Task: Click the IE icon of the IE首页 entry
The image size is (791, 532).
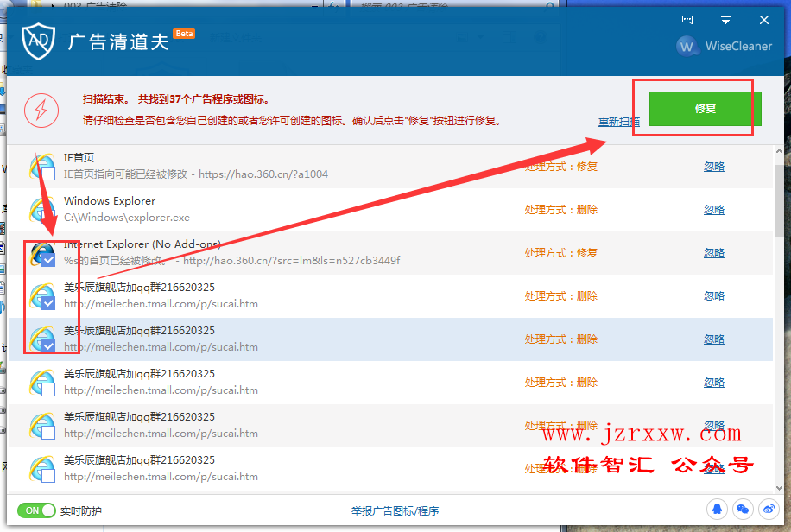Action: click(41, 166)
